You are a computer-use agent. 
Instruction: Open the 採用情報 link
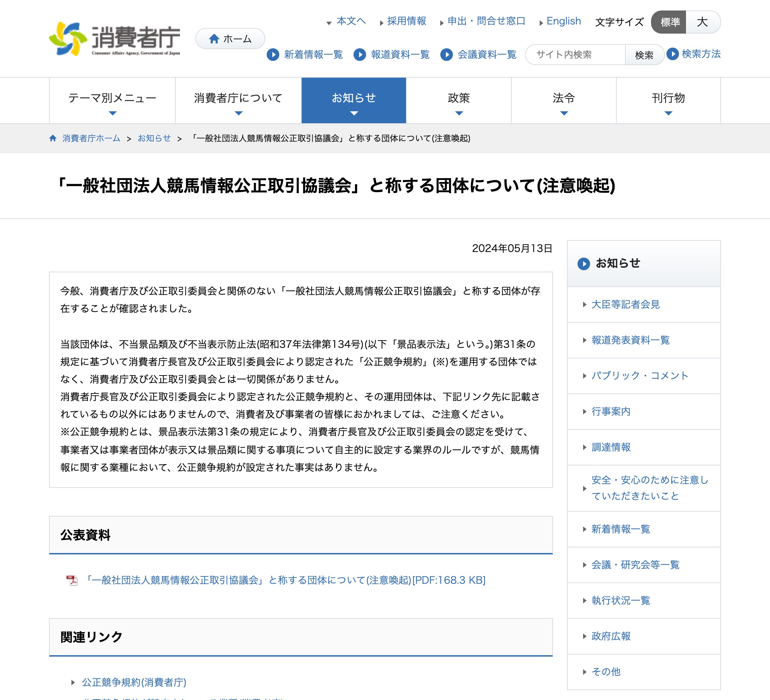(406, 21)
